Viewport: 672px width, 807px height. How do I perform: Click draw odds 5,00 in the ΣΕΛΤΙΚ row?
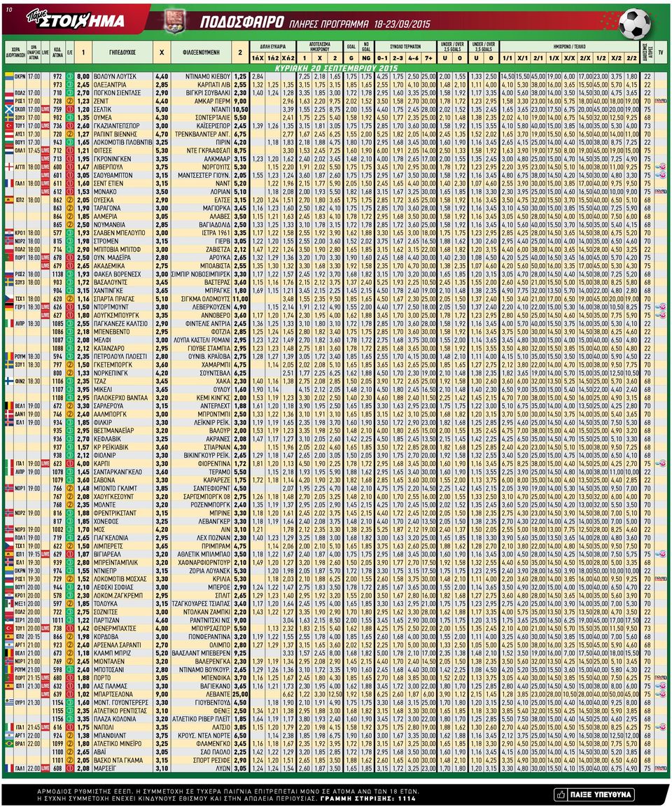tap(162, 109)
